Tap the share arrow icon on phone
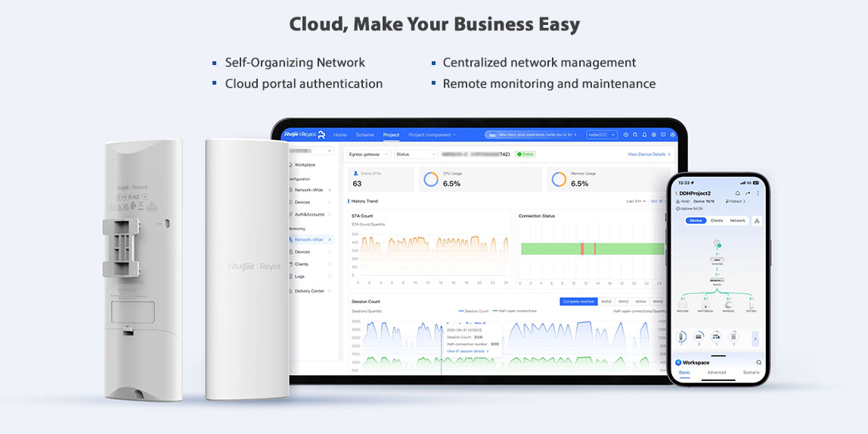868x434 pixels. (748, 194)
